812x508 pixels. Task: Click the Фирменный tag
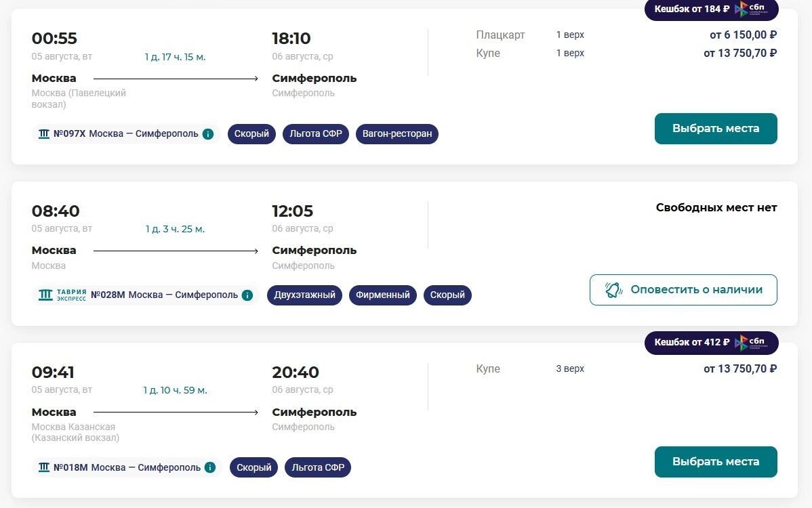(382, 295)
